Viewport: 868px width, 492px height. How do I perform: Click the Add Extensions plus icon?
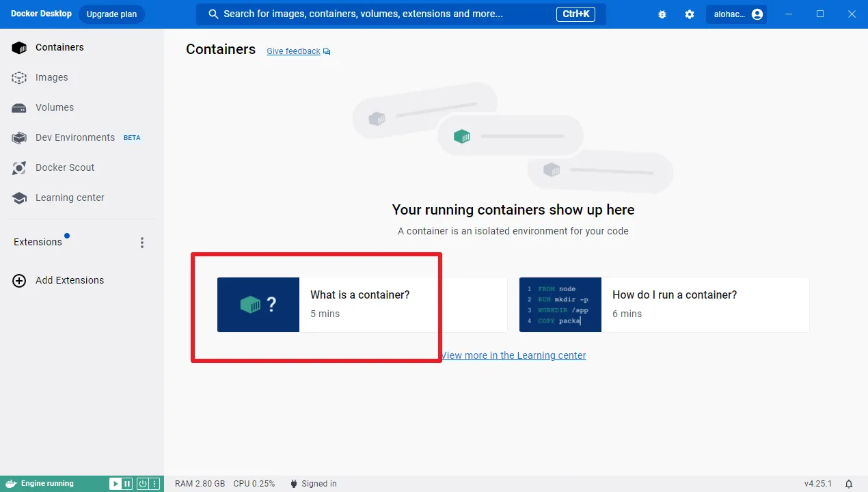[x=19, y=280]
